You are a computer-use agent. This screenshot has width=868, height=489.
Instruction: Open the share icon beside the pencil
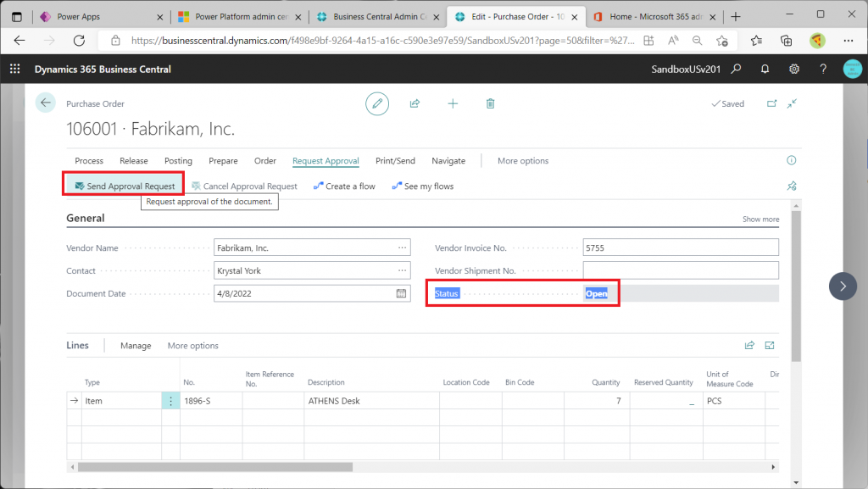click(415, 103)
